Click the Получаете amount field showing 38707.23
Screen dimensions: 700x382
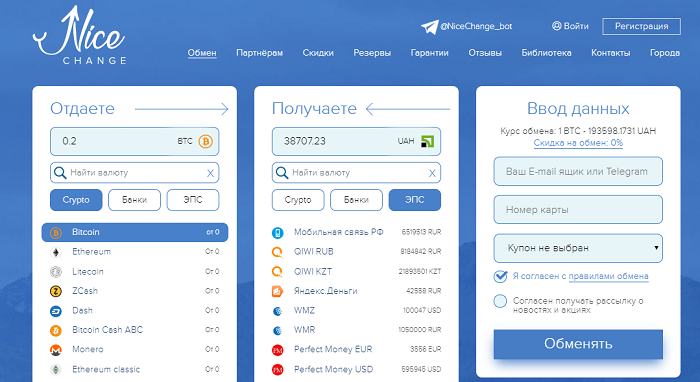coord(356,141)
